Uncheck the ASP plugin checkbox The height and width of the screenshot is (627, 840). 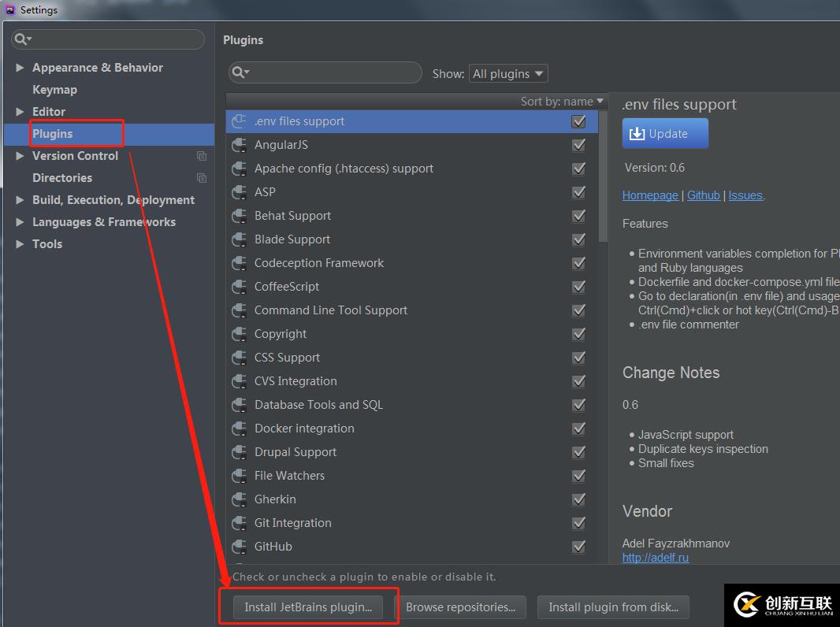coord(578,192)
